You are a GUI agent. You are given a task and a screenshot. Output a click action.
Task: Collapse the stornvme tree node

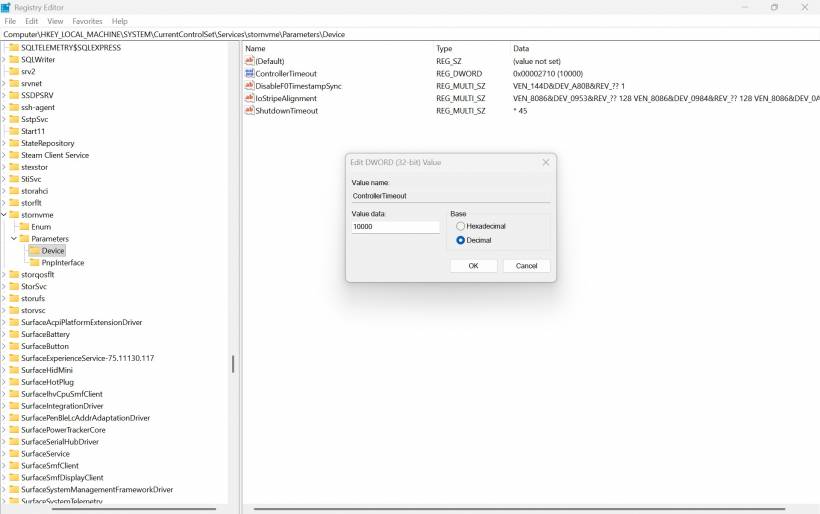4,215
